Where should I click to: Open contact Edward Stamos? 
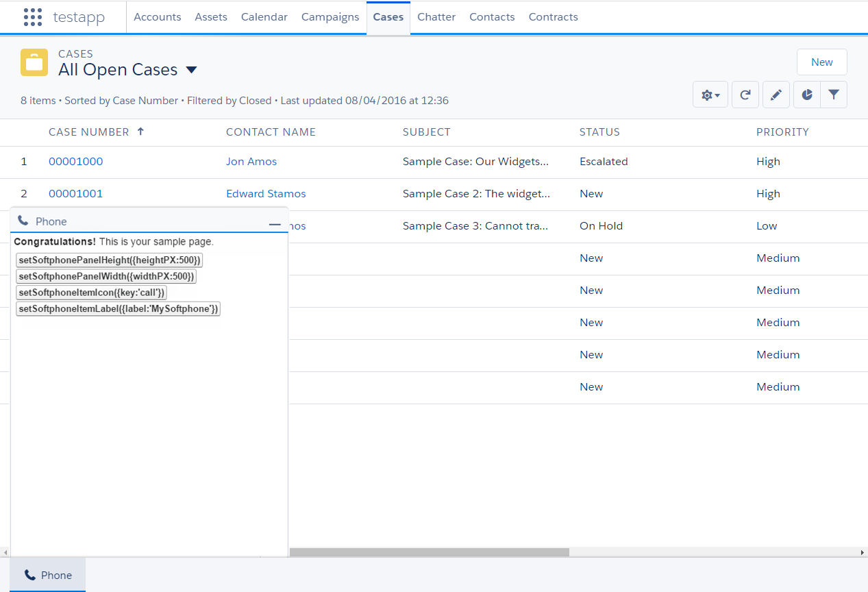point(266,193)
